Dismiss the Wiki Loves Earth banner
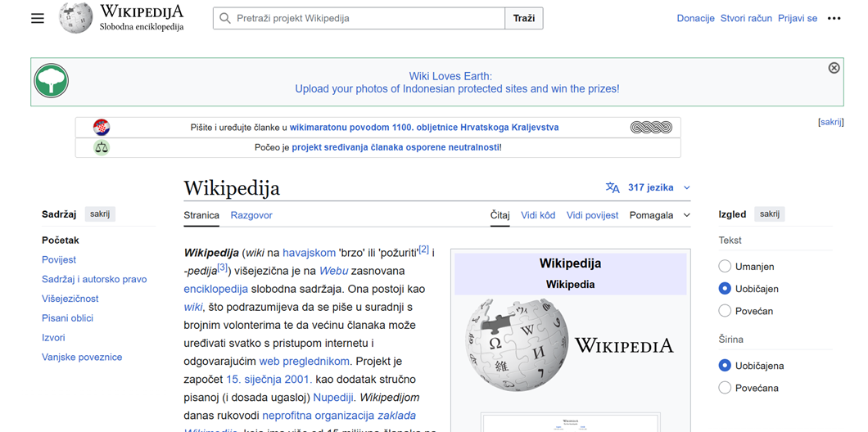This screenshot has width=868, height=432. coord(834,67)
